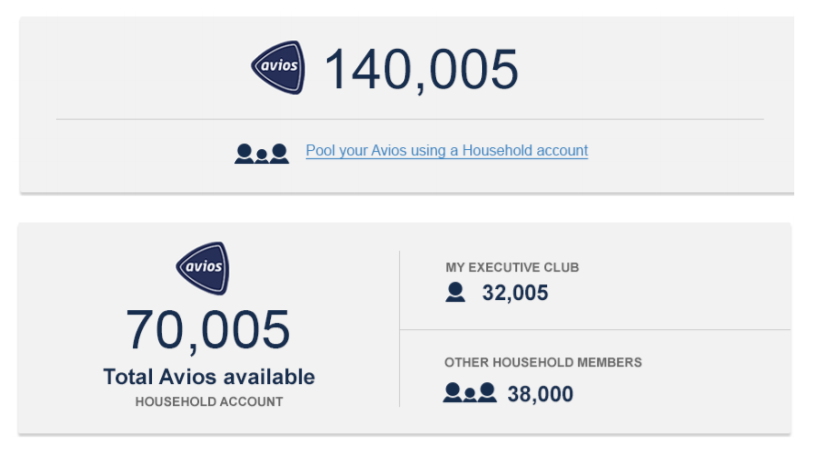Click the OTHER HOUSEHOLD MEMBERS heading
Viewport: 818px width, 461px height.
[543, 362]
